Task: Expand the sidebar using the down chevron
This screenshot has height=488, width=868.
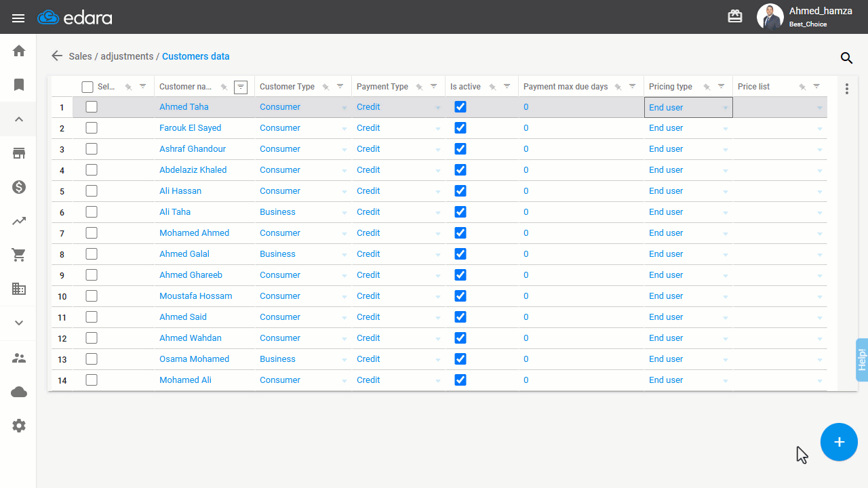Action: click(19, 323)
